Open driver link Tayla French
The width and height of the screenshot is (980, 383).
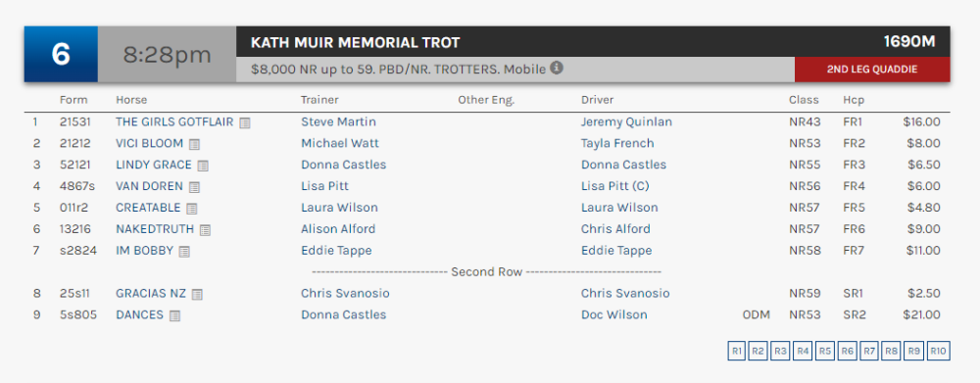(x=617, y=143)
